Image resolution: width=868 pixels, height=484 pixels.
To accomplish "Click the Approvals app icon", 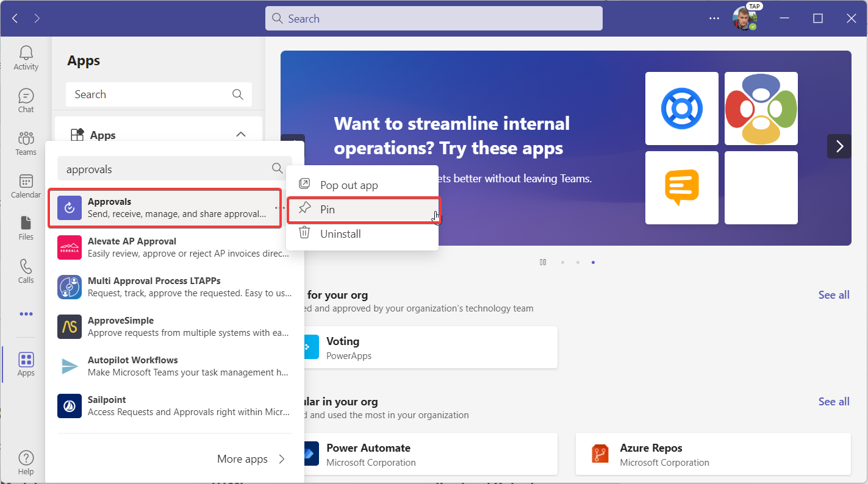I will (x=70, y=208).
